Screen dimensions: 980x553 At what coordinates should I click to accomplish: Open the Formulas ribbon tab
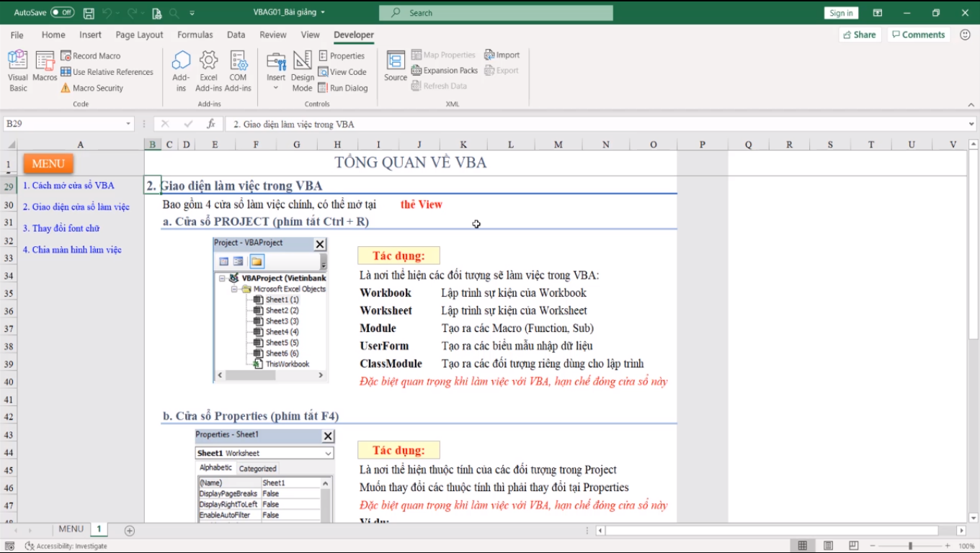195,35
